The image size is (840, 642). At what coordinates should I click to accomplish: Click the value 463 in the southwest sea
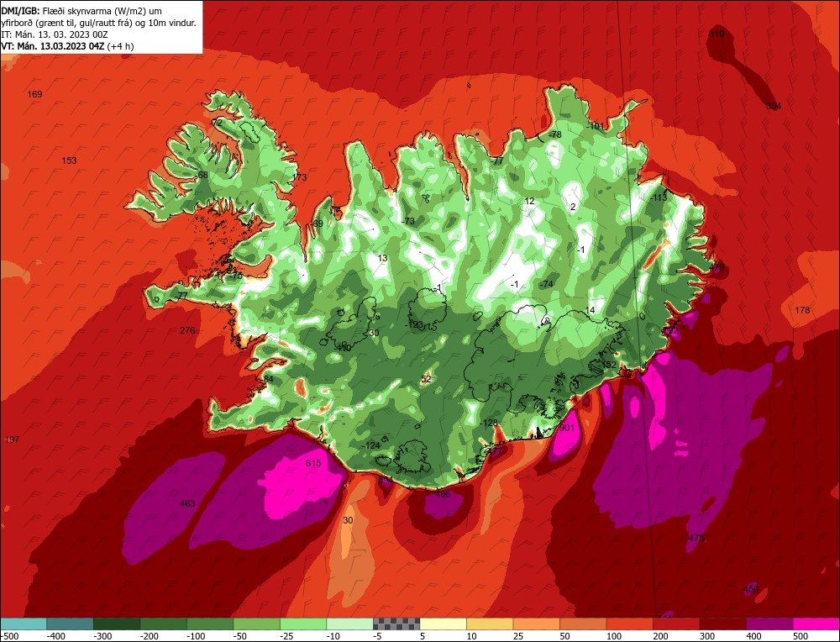click(x=187, y=503)
